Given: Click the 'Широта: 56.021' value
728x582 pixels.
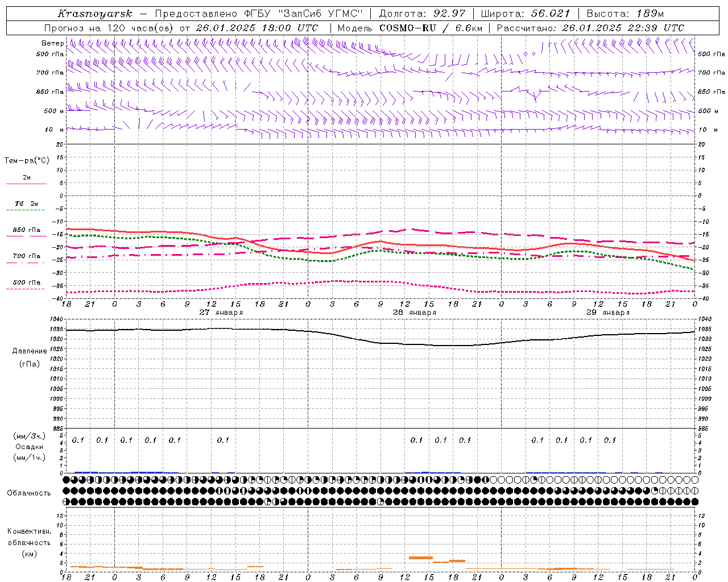Looking at the screenshot, I should [x=526, y=14].
